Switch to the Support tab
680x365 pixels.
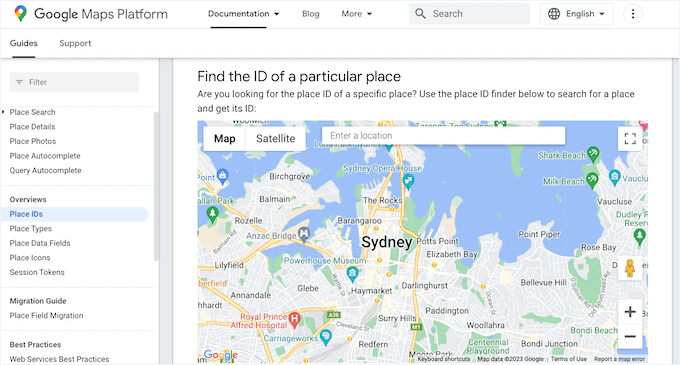click(75, 43)
